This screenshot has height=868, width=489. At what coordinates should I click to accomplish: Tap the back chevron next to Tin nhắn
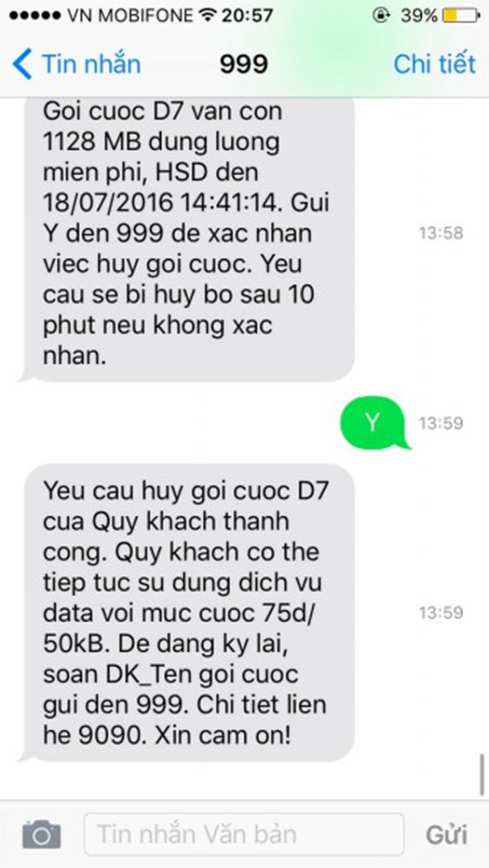[22, 64]
